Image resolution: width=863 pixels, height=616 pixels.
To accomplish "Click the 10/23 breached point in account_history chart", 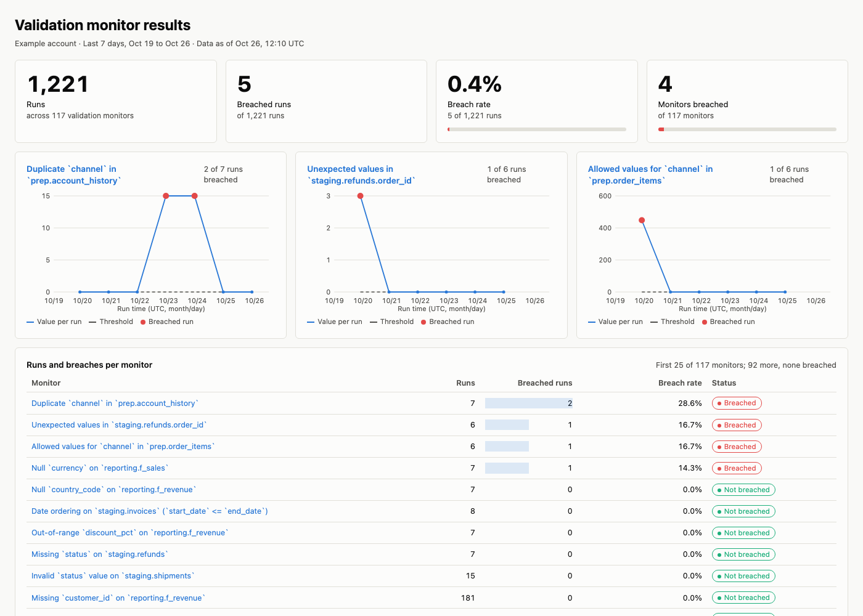I will (x=166, y=196).
